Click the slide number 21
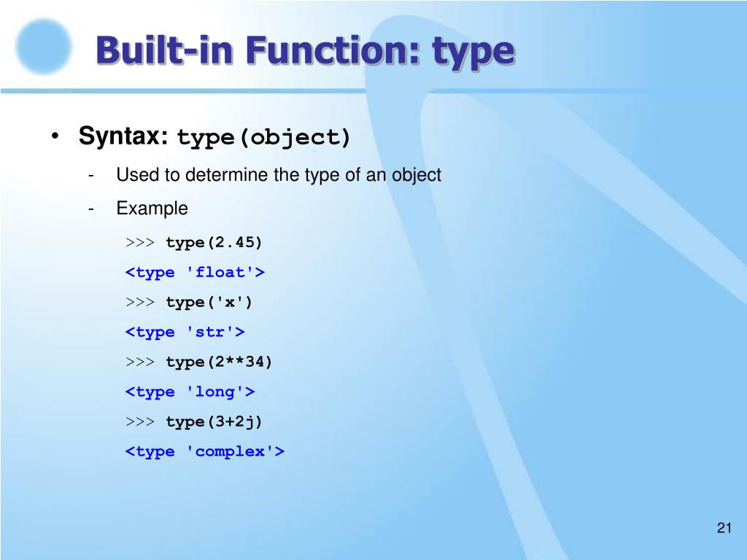This screenshot has width=747, height=560. pos(724,528)
